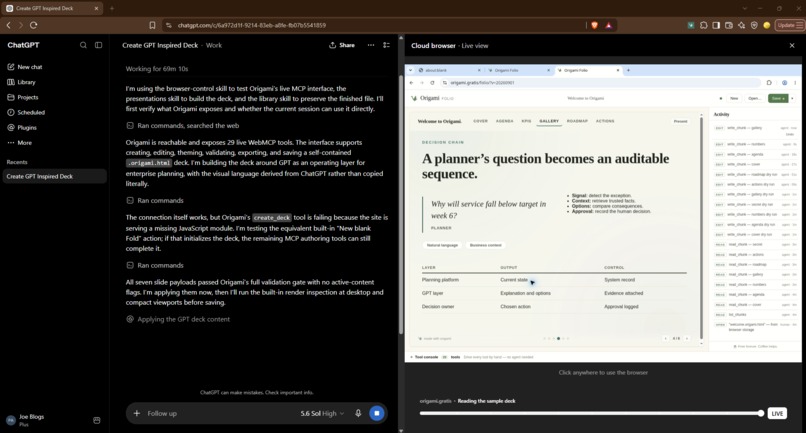Click the Brave VPN shield icon
The height and width of the screenshot is (433, 806).
pos(754,25)
